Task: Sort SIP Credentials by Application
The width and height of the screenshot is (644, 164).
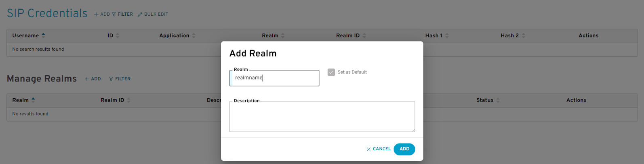Action: (177, 35)
